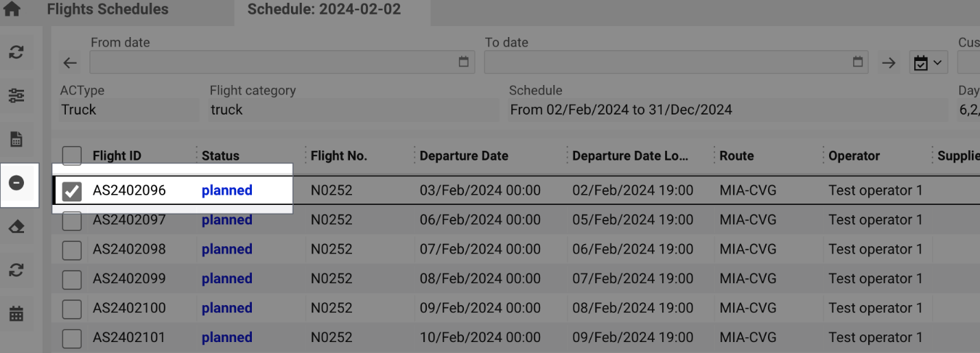Select the Schedule: 2024-02-02 tab
This screenshot has height=353, width=980.
click(324, 10)
